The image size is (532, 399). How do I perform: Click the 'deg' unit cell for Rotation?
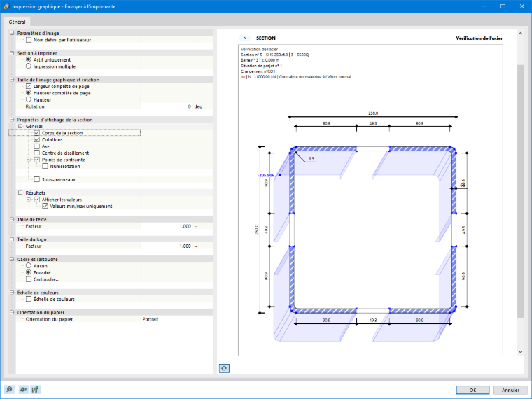(202, 106)
